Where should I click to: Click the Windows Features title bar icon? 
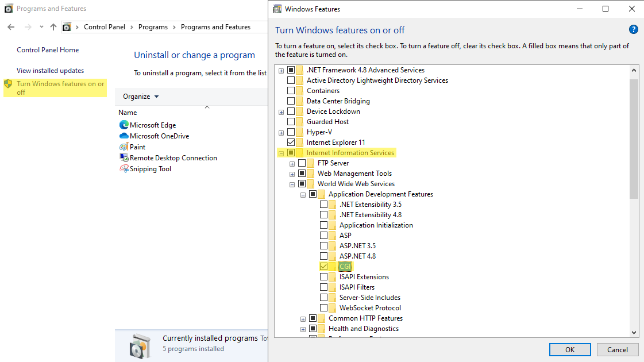pos(277,9)
